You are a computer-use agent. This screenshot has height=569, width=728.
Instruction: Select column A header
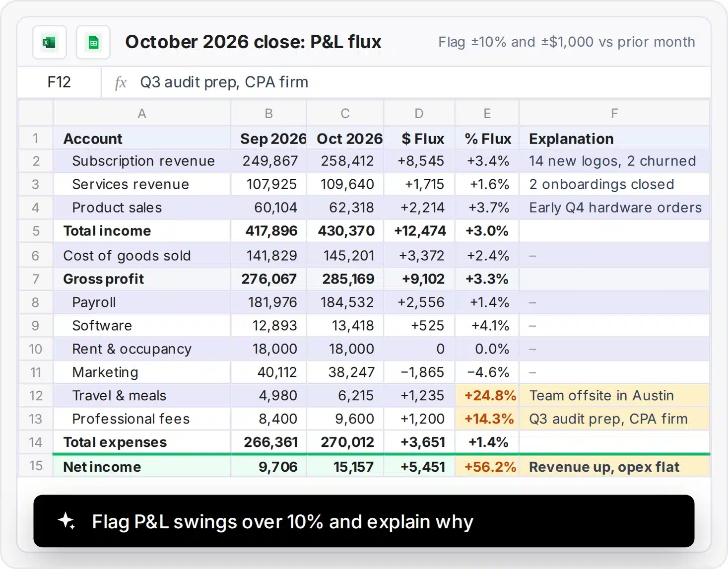(x=142, y=114)
